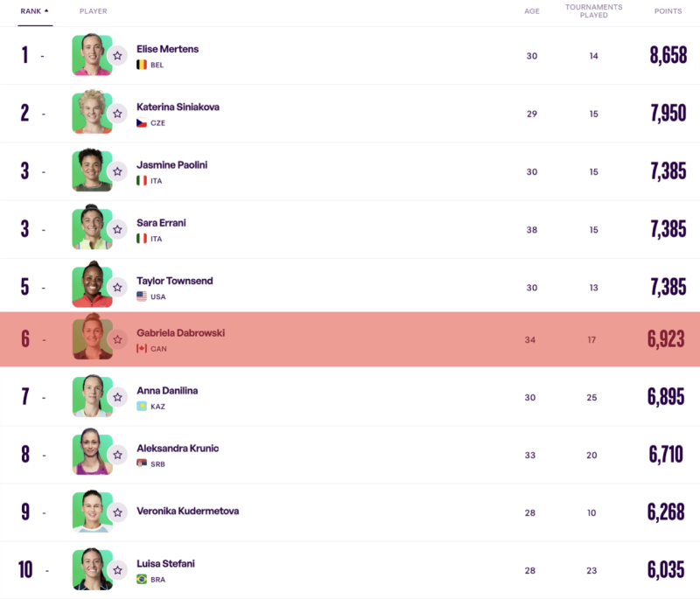Image resolution: width=700 pixels, height=599 pixels.
Task: Click Taylor Townsend's star icon
Action: [117, 287]
